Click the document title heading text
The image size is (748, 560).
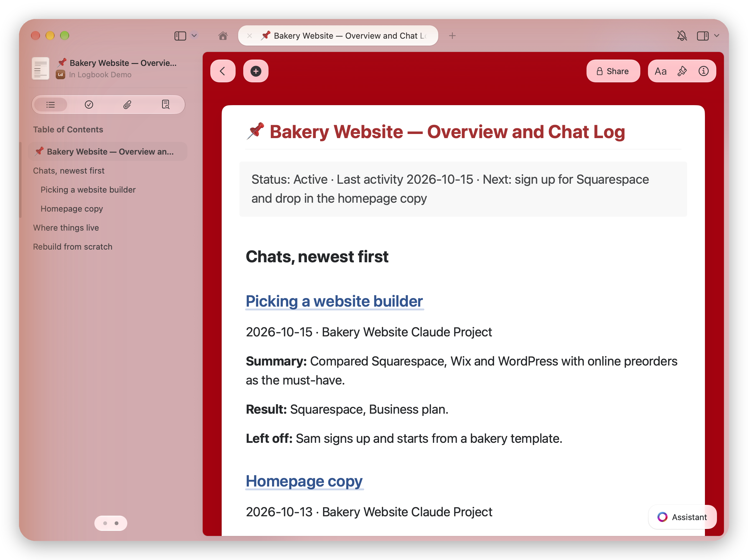coord(447,132)
